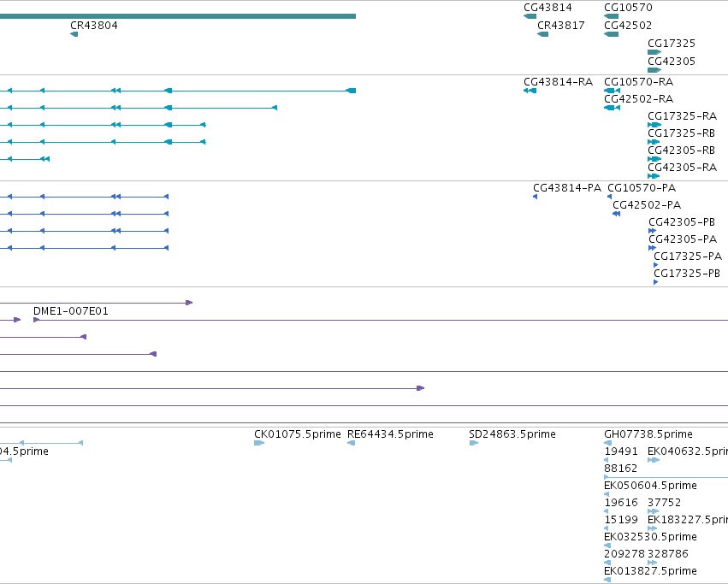Screen dimensions: 728x584
Task: Select the EK032530.5prime EST label
Action: coord(650,537)
